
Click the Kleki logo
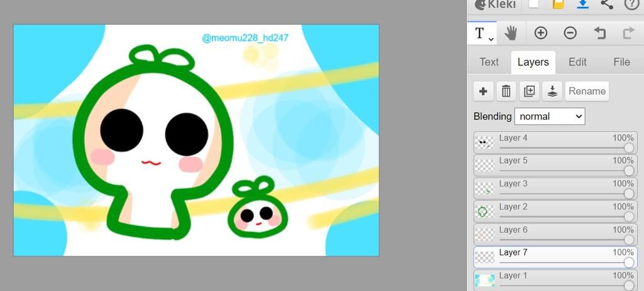click(x=496, y=4)
